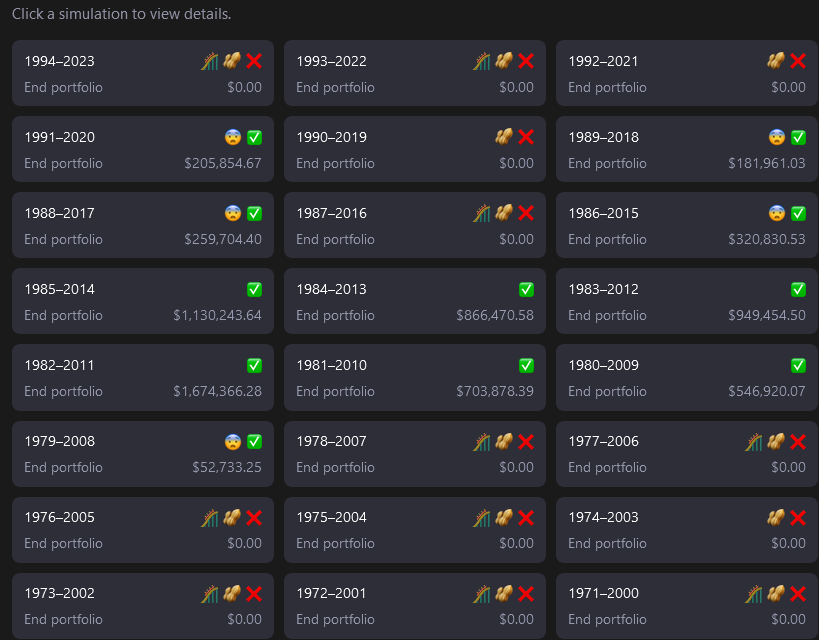The height and width of the screenshot is (640, 819).
Task: Click the roller coaster icon on 1977–2006
Action: pos(754,441)
